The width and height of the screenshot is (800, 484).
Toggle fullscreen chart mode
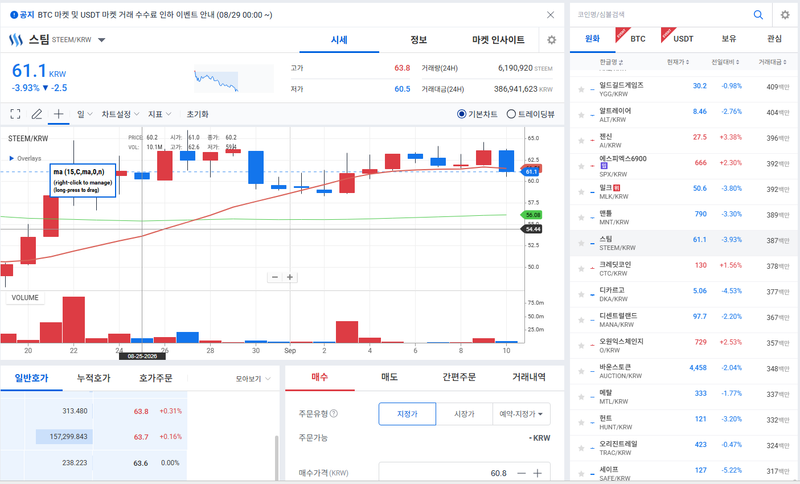(x=15, y=114)
